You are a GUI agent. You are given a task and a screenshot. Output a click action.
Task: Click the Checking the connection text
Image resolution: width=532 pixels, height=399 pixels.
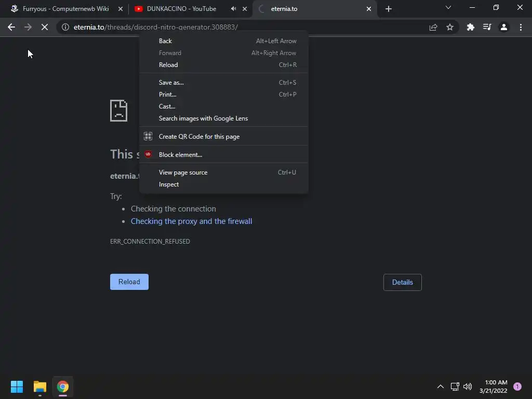click(x=174, y=209)
